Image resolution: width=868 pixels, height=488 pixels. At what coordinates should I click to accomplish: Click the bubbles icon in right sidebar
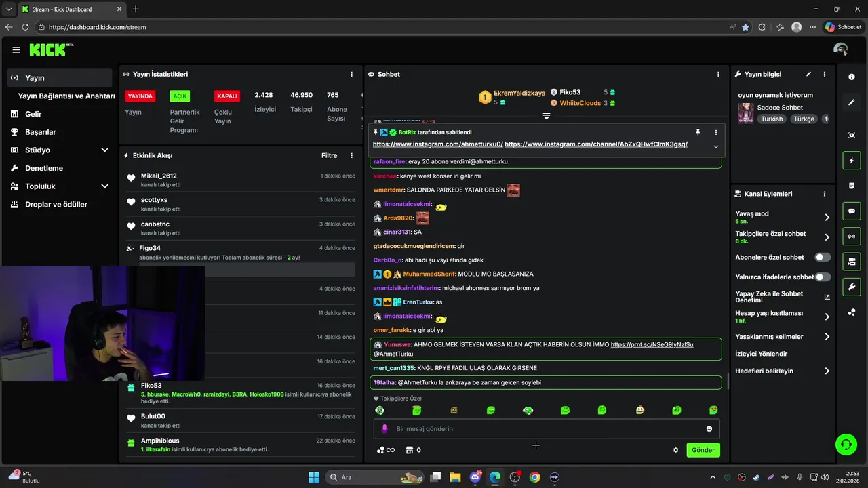pos(852,312)
